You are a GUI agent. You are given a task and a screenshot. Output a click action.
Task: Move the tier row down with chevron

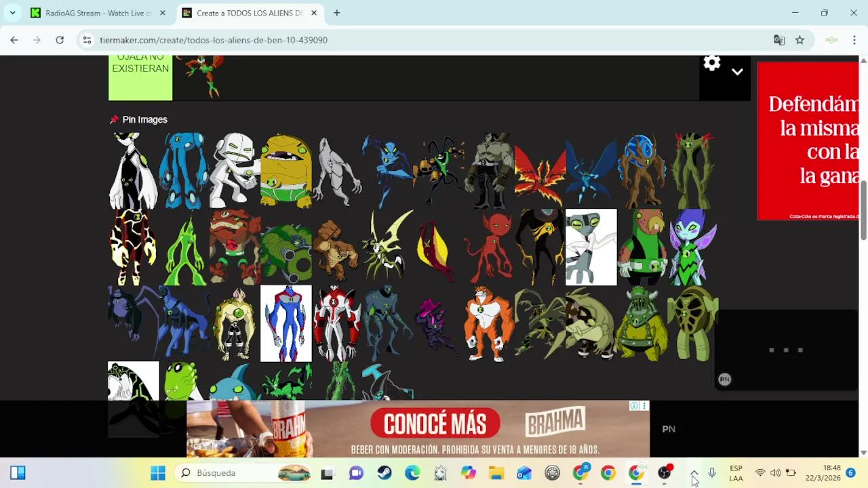point(737,72)
